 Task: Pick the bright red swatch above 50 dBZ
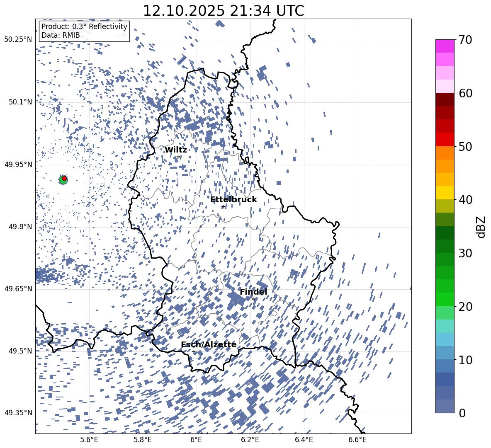[x=445, y=139]
